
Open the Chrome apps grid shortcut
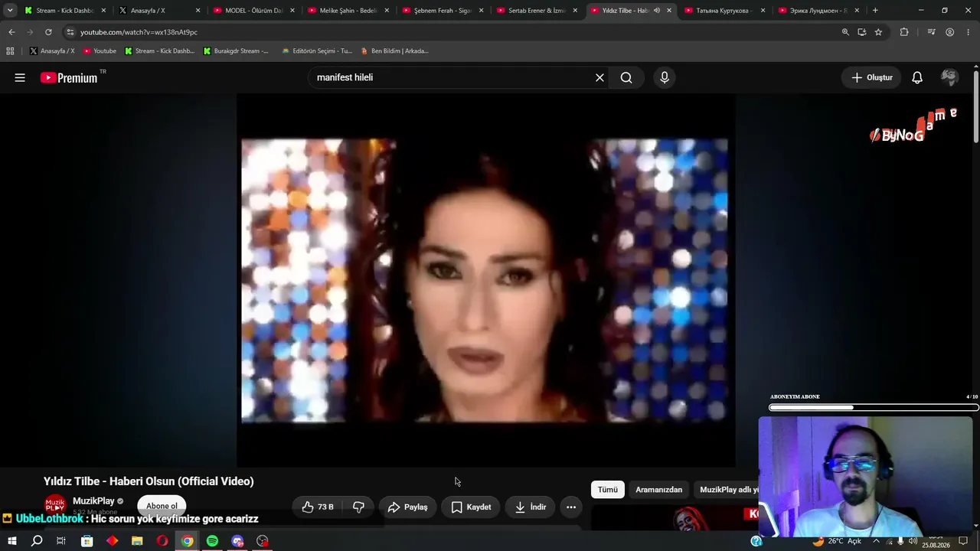pyautogui.click(x=10, y=51)
